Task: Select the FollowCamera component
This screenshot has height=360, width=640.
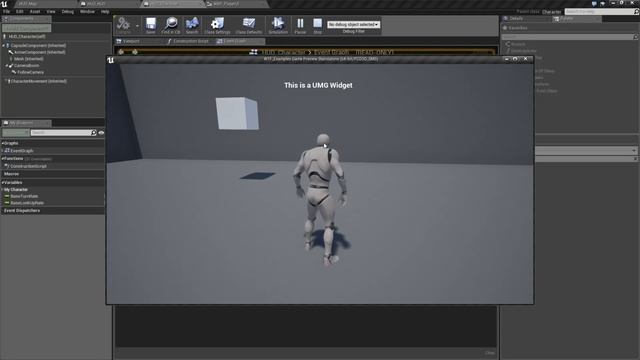Action: (30, 72)
